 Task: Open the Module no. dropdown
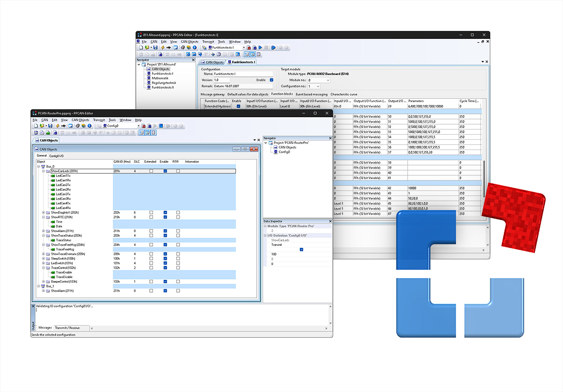pyautogui.click(x=327, y=80)
